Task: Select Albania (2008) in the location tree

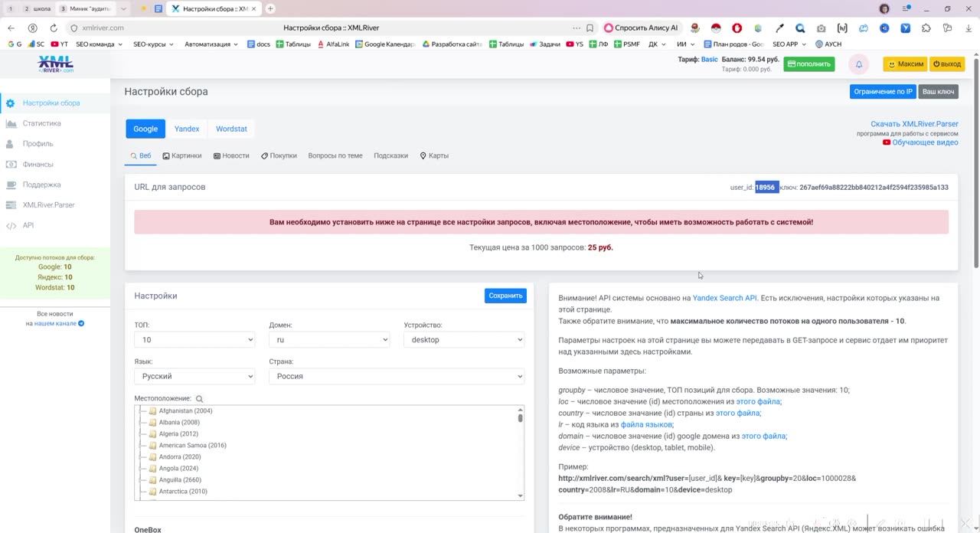Action: click(179, 423)
